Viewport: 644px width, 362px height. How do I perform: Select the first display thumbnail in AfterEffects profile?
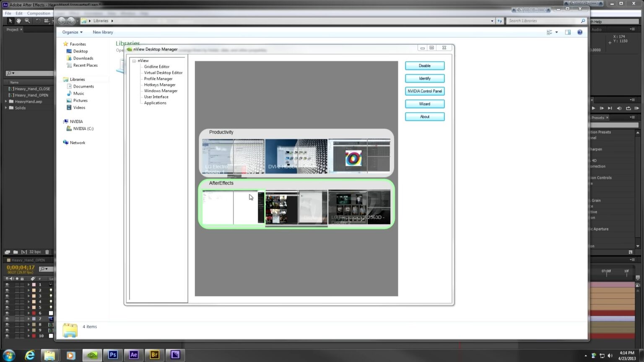pyautogui.click(x=218, y=207)
